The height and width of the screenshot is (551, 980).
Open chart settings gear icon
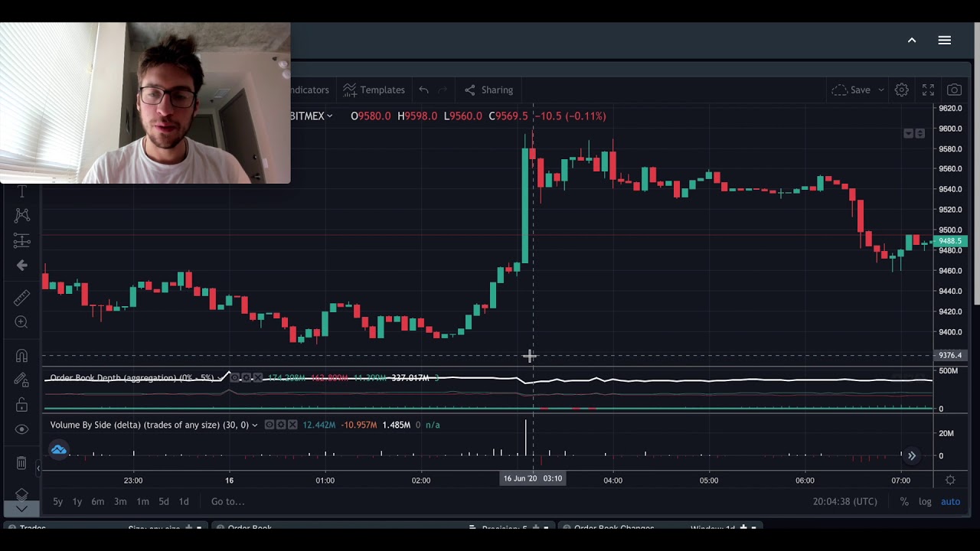click(901, 90)
